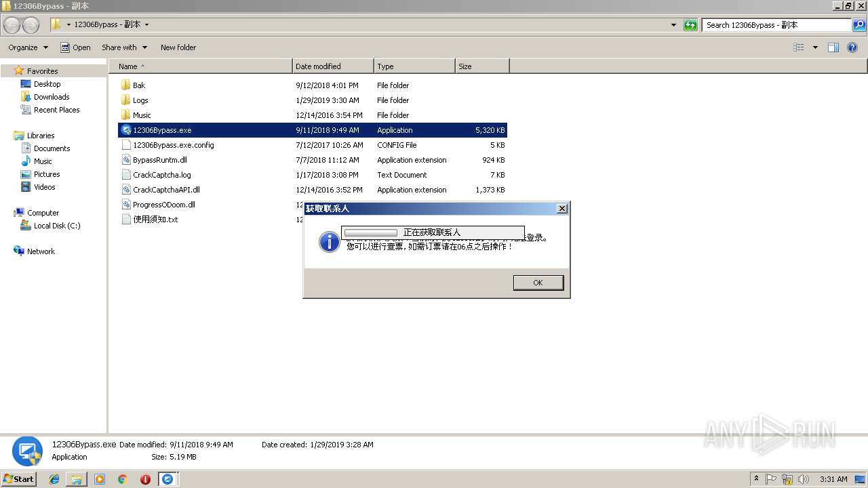Switch to 12306Bypass app in taskbar
This screenshot has height=488, width=868.
tap(167, 479)
